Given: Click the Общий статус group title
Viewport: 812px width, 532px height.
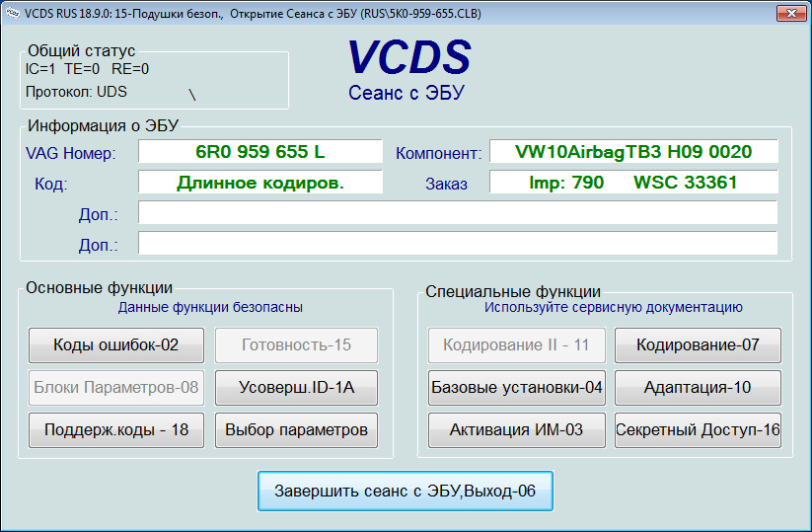Looking at the screenshot, I should point(81,50).
